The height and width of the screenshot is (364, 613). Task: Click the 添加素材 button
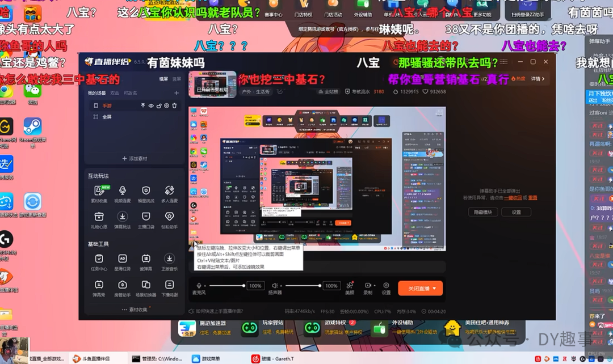135,159
